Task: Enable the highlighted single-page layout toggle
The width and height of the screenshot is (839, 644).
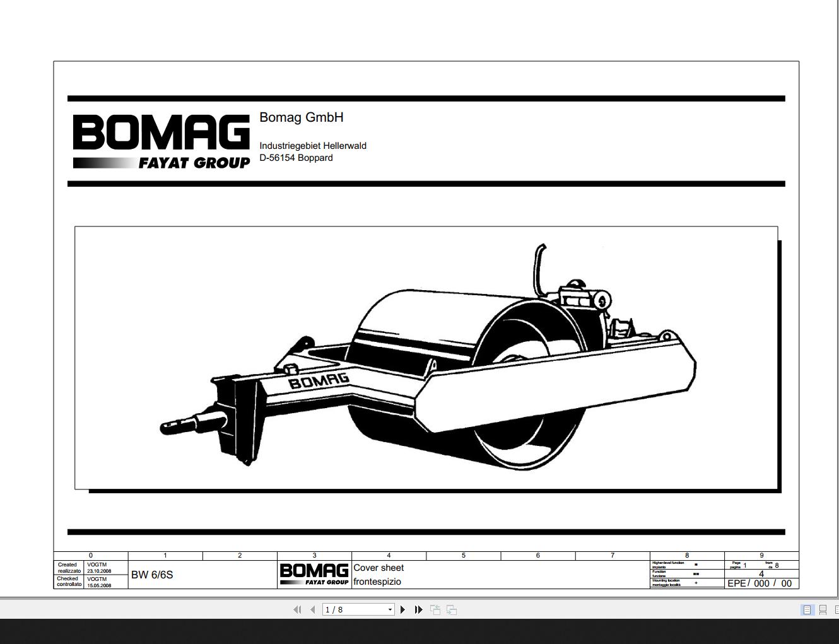Action: [807, 609]
